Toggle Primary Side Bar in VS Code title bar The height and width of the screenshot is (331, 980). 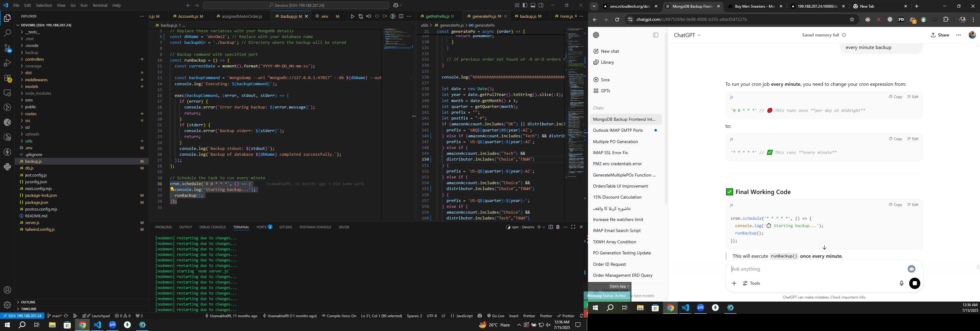[525, 5]
